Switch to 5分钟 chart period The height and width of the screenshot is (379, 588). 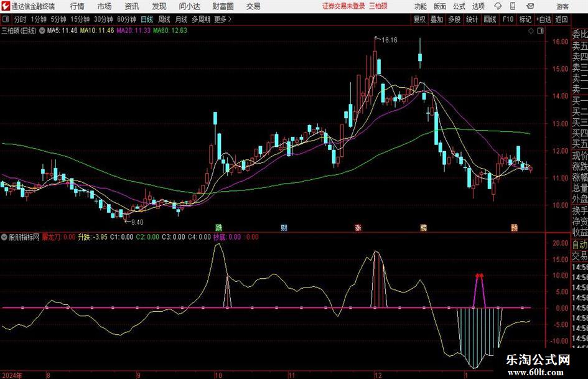pos(58,19)
